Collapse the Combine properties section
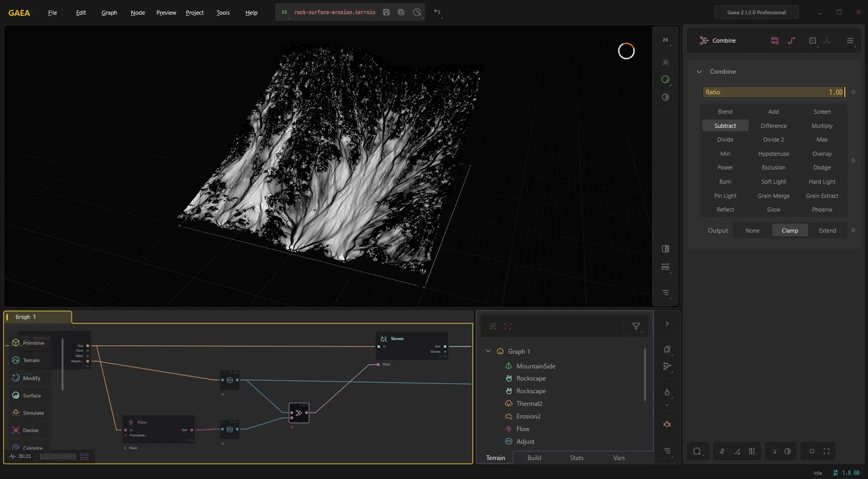This screenshot has height=479, width=868. coord(699,72)
